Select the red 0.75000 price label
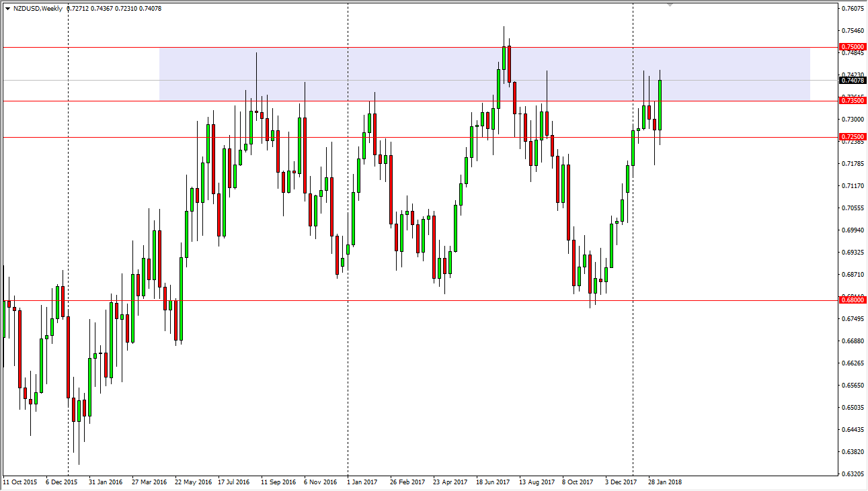Image resolution: width=868 pixels, height=491 pixels. [x=852, y=47]
